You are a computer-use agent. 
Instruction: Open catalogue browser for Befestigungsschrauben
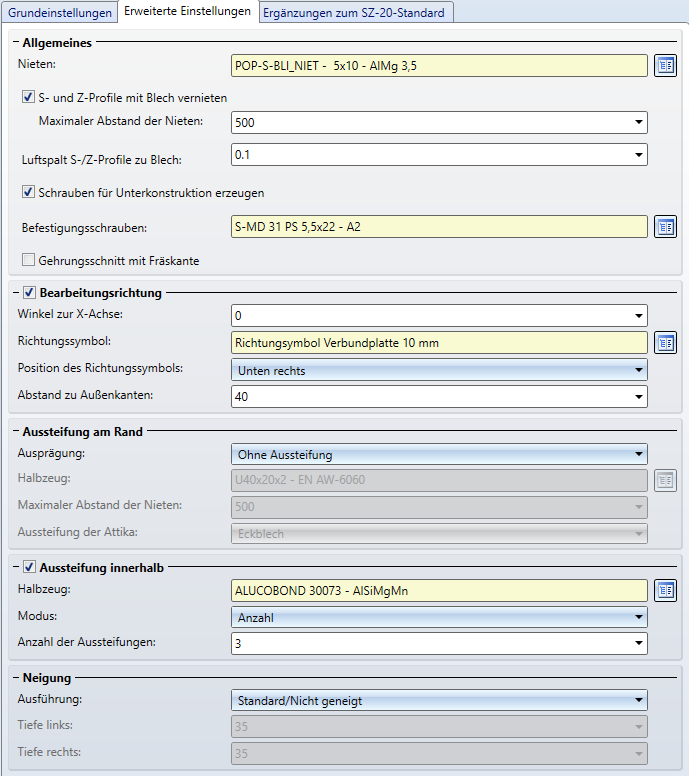tap(665, 227)
